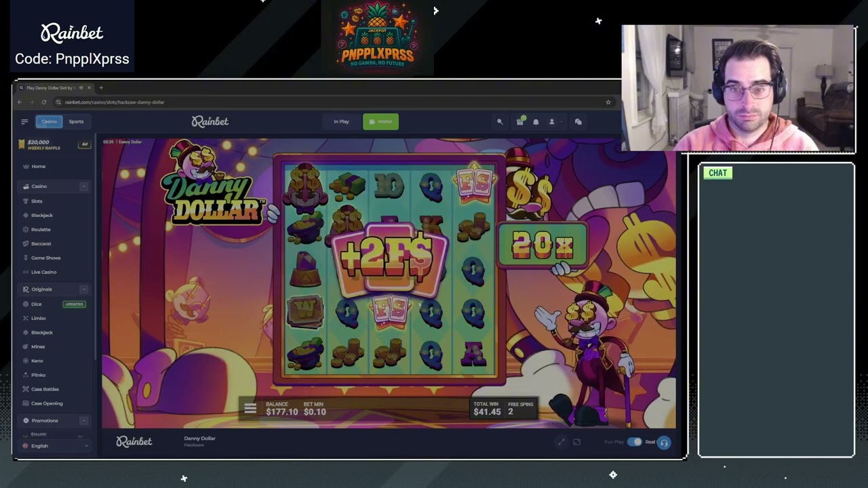The height and width of the screenshot is (488, 868).
Task: Open the Rainbet hamburger sidebar menu
Action: tap(24, 122)
